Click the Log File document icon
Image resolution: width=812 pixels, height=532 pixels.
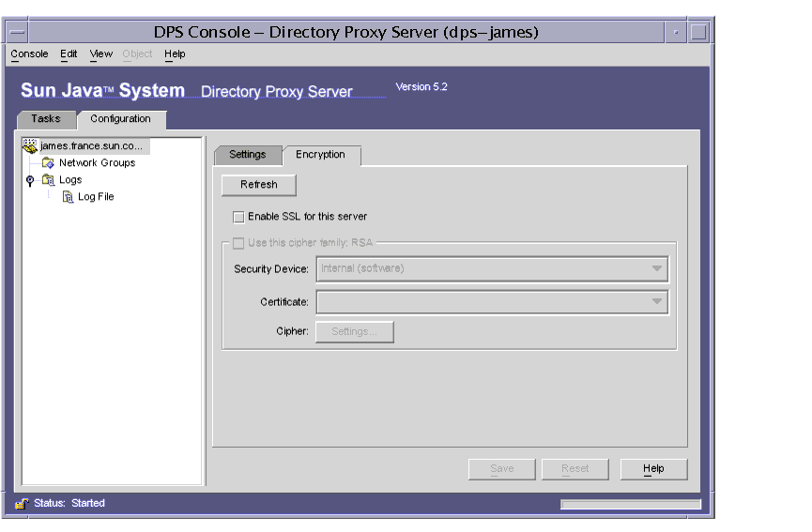(x=68, y=197)
